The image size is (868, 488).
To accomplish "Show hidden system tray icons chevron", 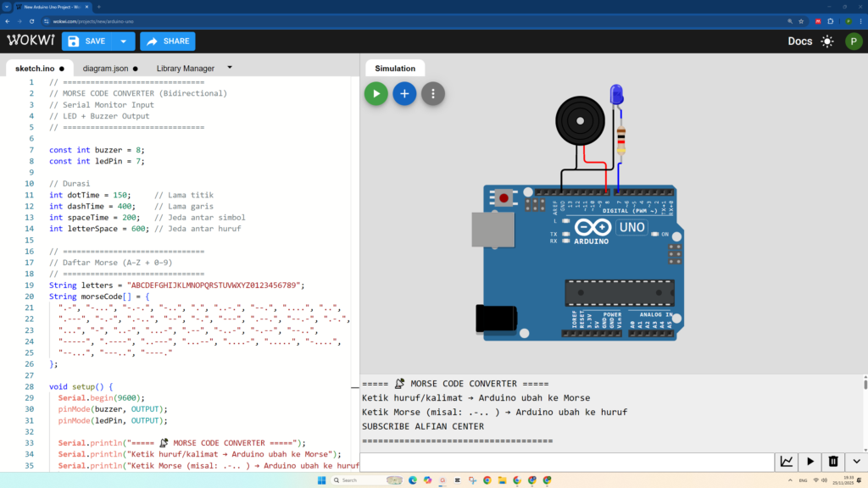I will (x=790, y=480).
